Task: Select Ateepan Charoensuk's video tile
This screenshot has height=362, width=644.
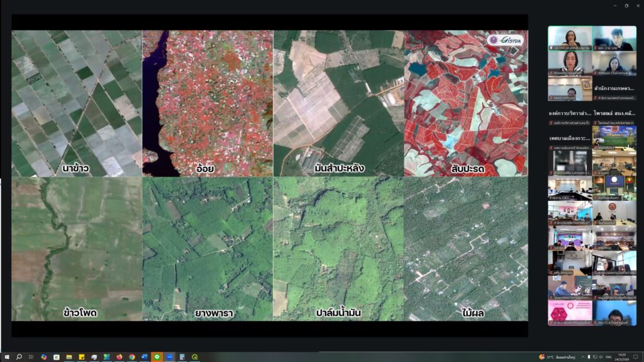Action: (614, 63)
